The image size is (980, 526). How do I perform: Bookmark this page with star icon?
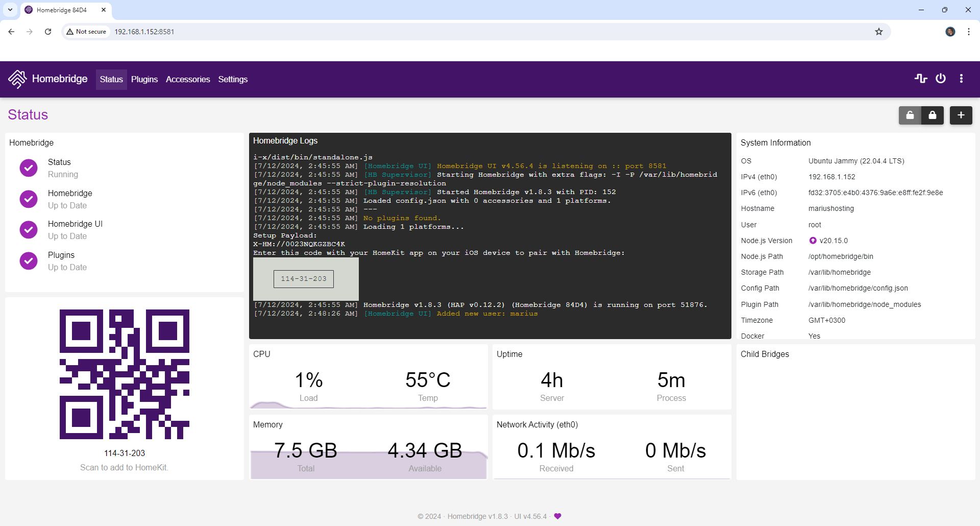tap(879, 32)
